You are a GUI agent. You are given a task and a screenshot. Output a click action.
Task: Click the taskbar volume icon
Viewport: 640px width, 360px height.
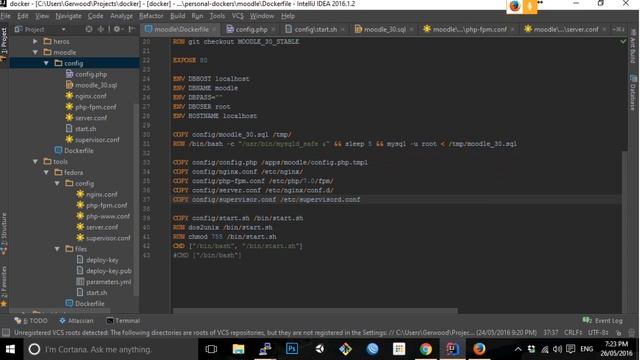557,349
